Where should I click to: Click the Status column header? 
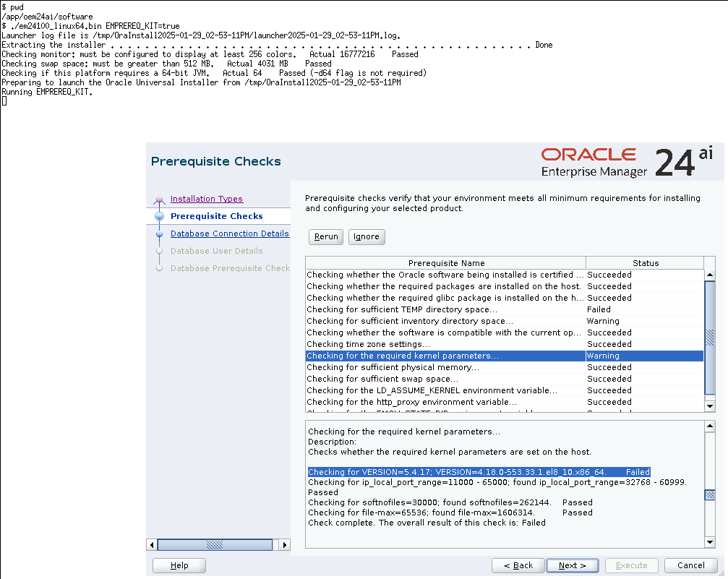point(646,263)
